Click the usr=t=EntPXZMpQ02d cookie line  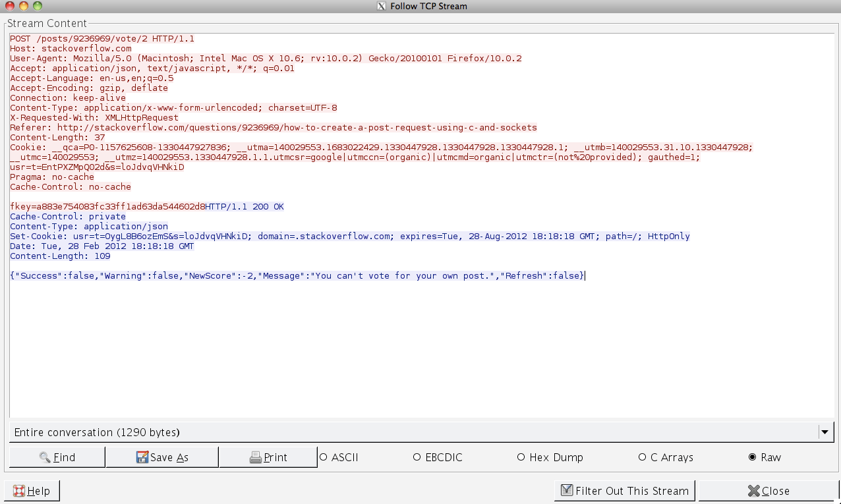[97, 167]
